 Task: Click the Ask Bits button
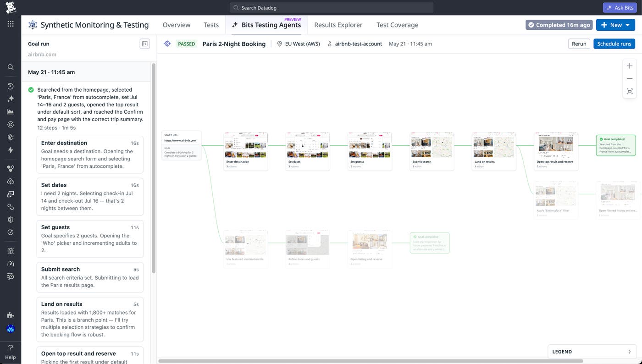click(x=620, y=7)
